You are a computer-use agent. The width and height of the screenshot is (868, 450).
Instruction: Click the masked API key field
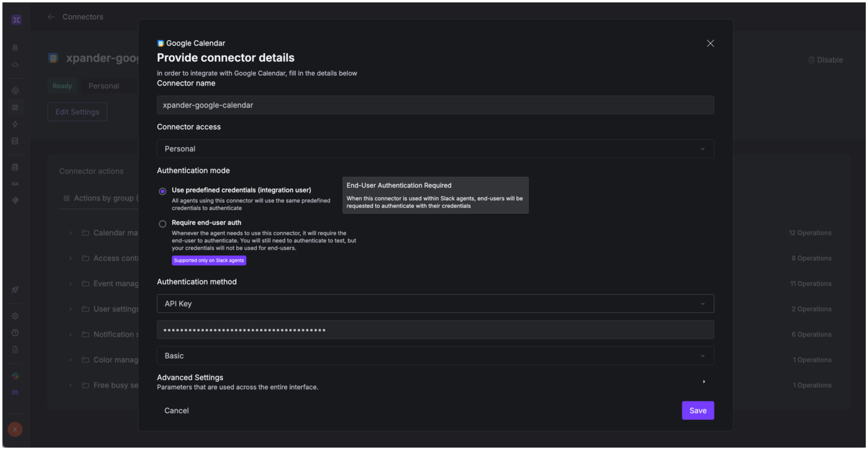tap(435, 330)
